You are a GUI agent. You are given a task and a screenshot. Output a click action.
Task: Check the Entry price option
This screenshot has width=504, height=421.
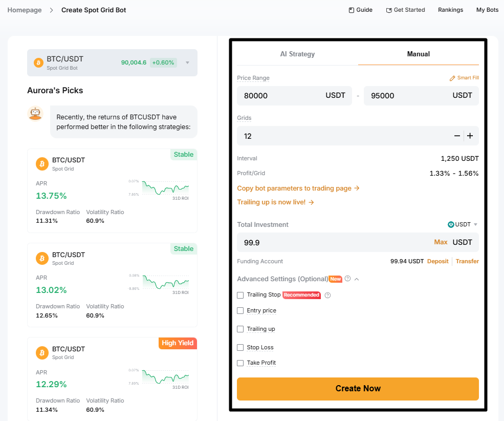240,310
